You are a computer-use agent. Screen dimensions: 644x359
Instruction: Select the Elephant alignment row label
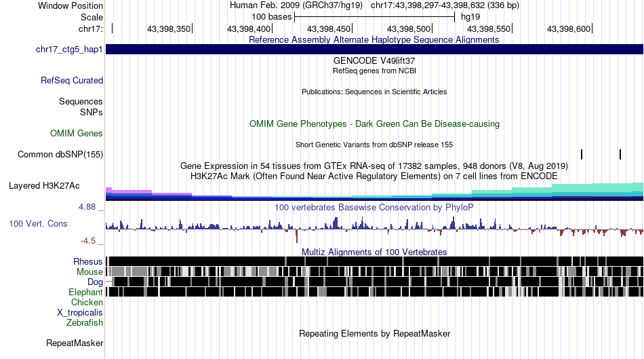(x=85, y=292)
